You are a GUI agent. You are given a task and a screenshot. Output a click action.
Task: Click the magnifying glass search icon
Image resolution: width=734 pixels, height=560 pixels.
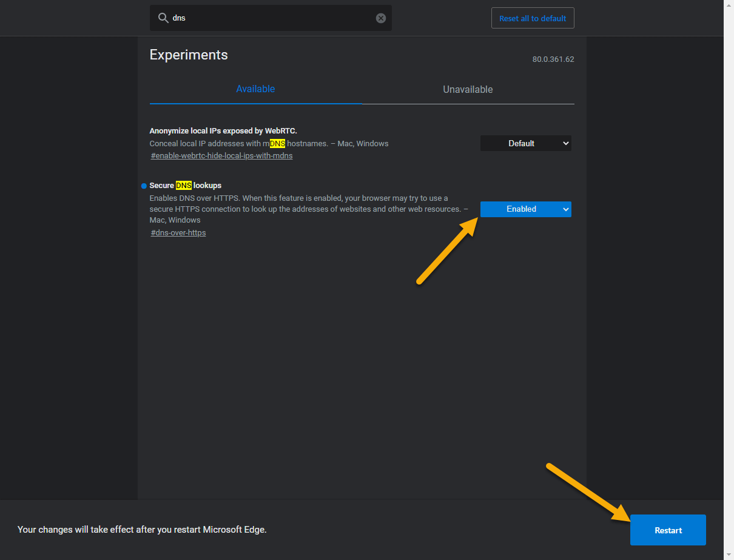[x=163, y=18]
